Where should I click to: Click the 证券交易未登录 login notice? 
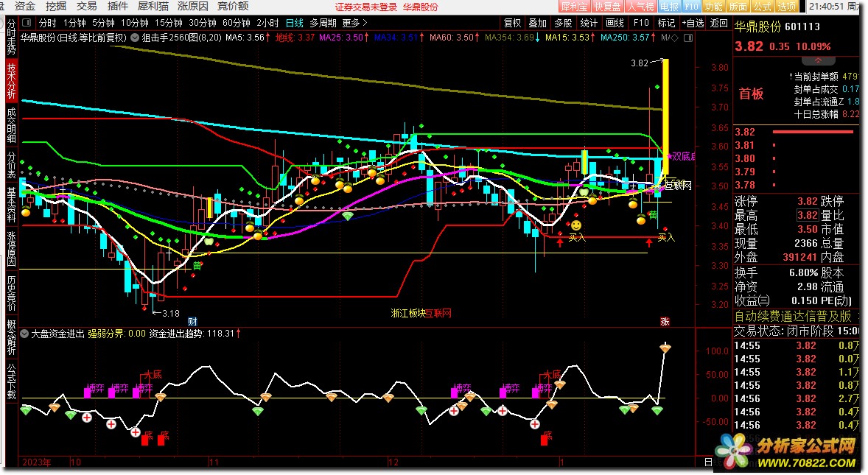click(x=366, y=7)
